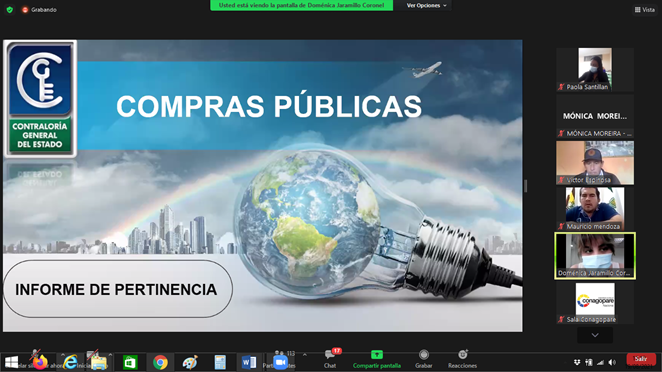
Task: Expand the participants options caret
Action: coord(304,355)
